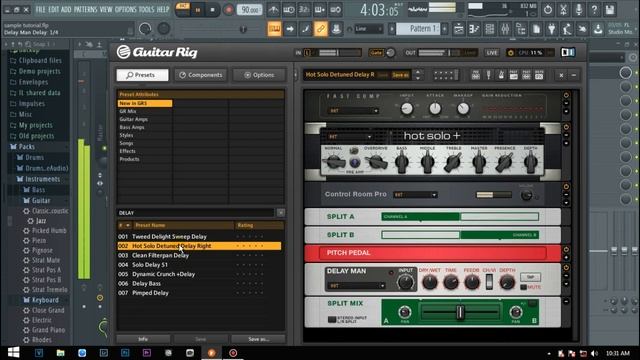Toggle the Gate button in Guitar Rig
This screenshot has height=360, width=640.
(x=376, y=53)
